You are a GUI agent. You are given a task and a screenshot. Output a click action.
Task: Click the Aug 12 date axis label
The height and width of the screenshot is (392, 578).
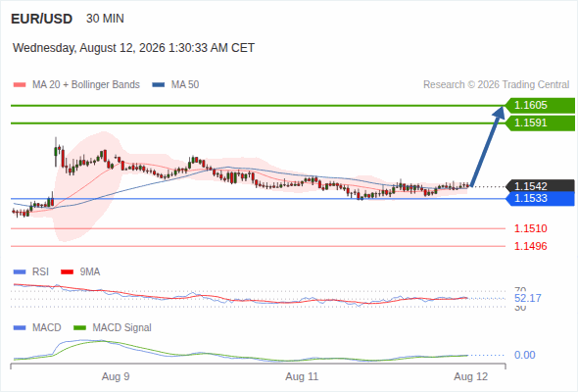click(x=471, y=376)
